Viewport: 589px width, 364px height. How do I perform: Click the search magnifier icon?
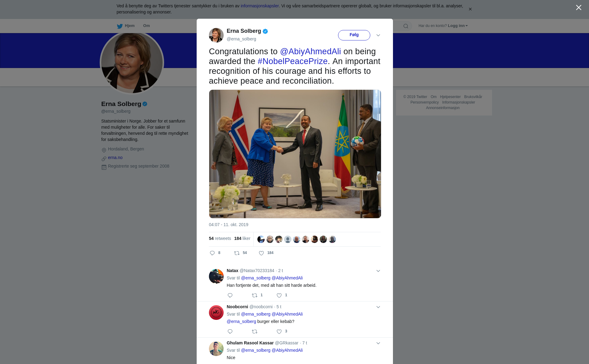[406, 26]
